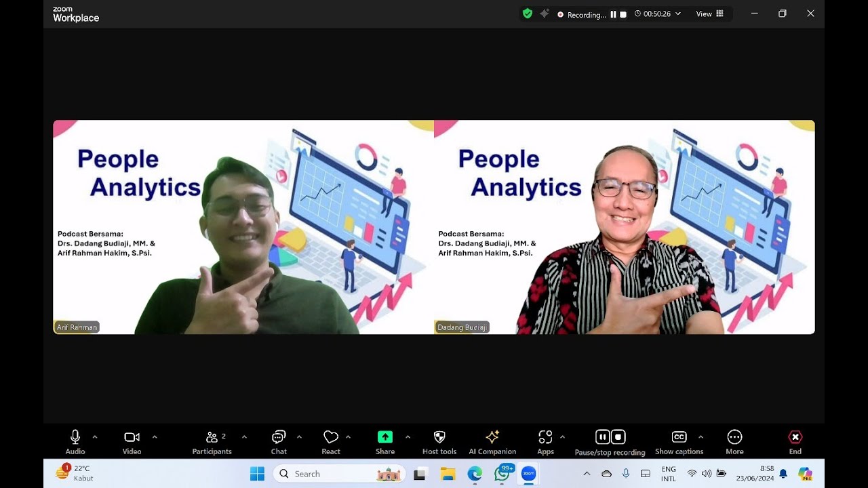868x488 pixels.
Task: Click the Recording... status indicator
Action: 581,14
